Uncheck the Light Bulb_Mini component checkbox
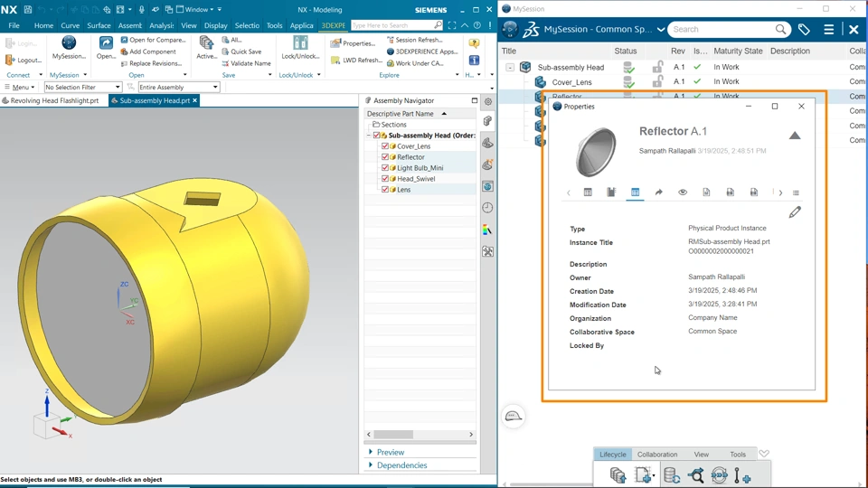The image size is (868, 488). pos(385,168)
